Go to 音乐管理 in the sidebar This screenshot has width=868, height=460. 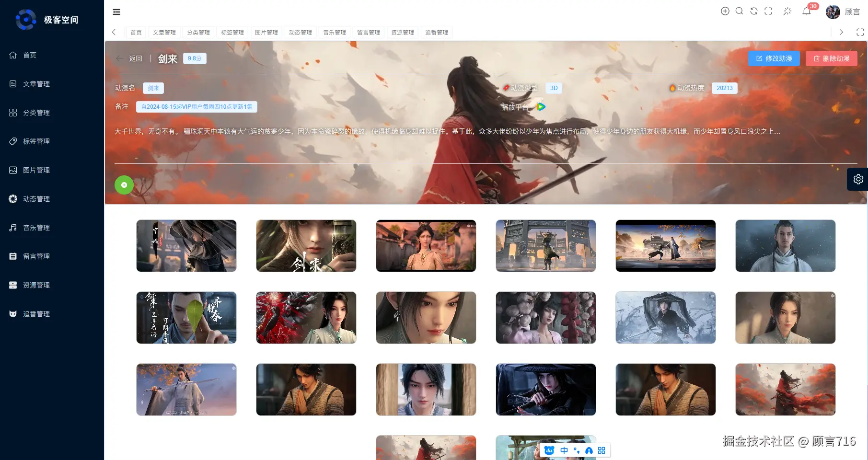36,228
